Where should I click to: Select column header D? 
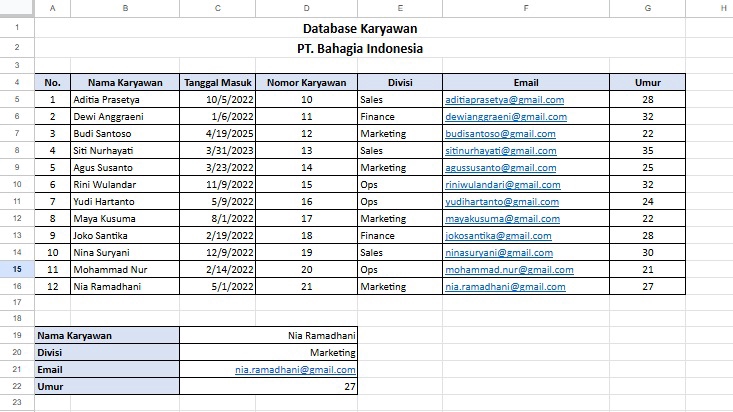(306, 8)
